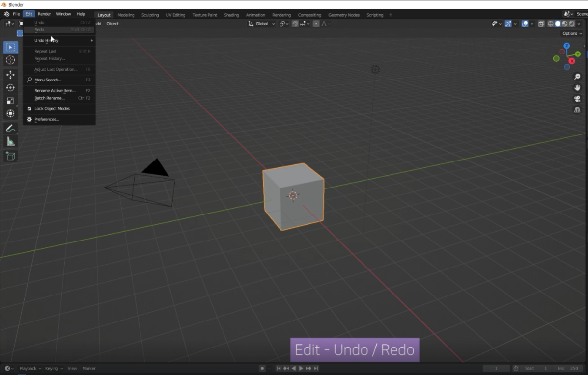Open Preferences from Edit menu
Viewport: 588px width, 375px height.
(58, 119)
